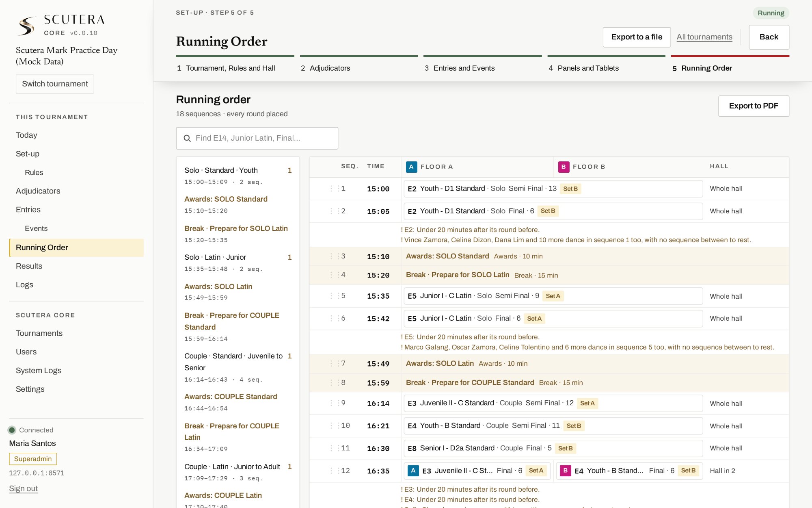Click the Switch tournament button

55,84
